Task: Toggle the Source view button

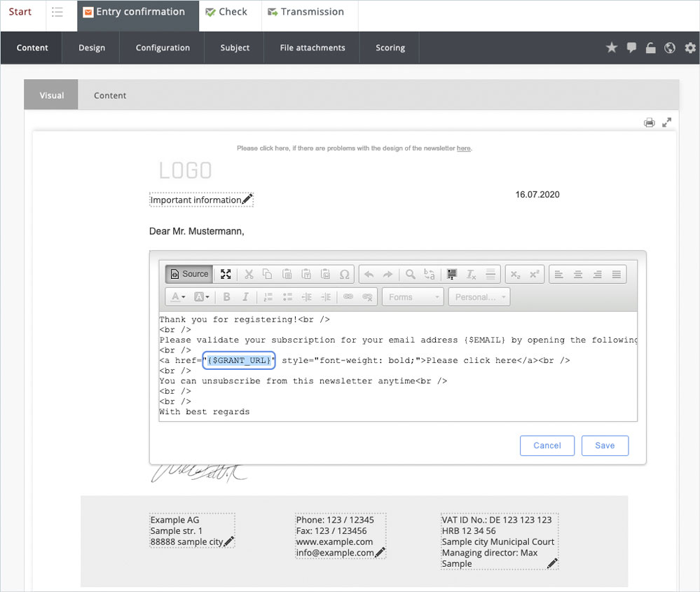Action: (x=188, y=274)
